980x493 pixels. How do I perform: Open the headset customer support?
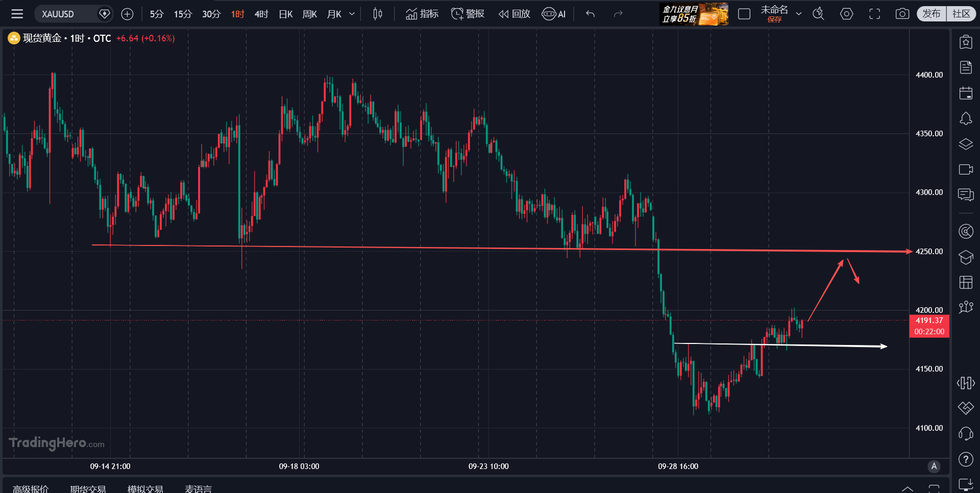966,434
